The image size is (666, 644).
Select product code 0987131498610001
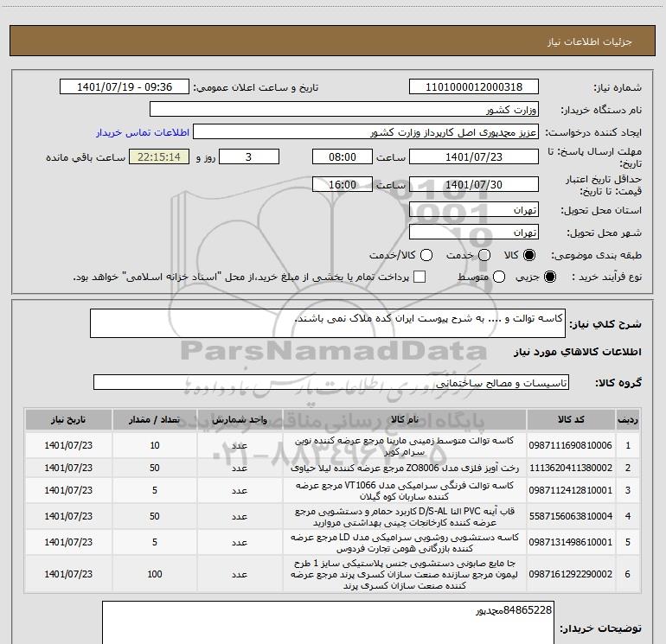pyautogui.click(x=571, y=542)
